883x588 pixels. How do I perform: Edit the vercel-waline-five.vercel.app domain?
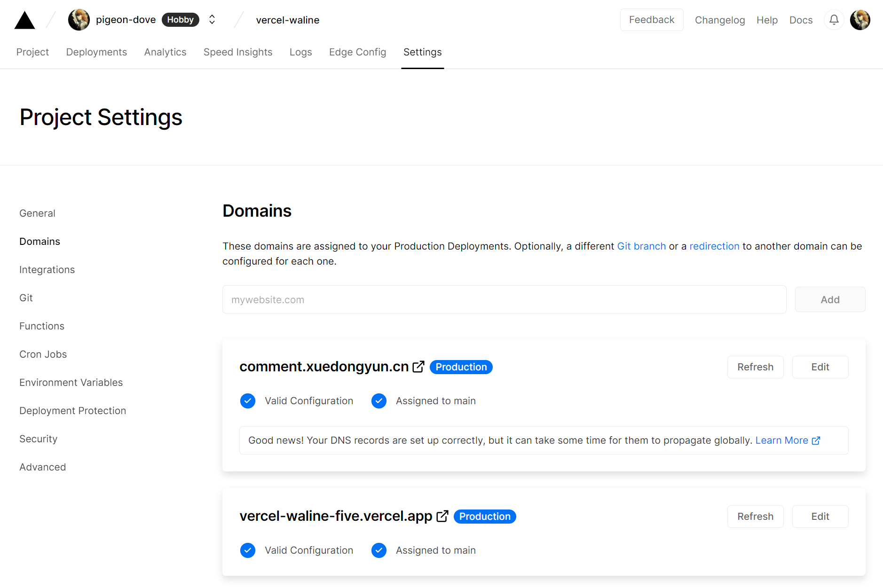pyautogui.click(x=820, y=517)
